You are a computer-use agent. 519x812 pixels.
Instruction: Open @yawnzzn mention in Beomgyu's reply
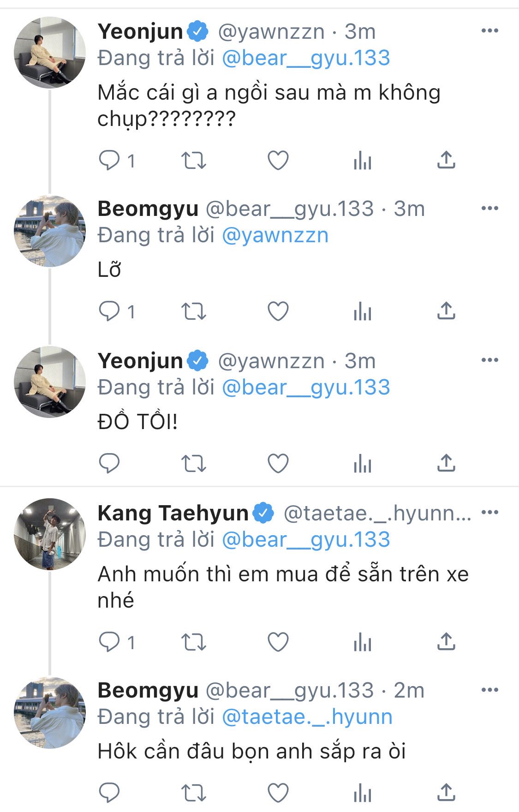click(x=275, y=235)
